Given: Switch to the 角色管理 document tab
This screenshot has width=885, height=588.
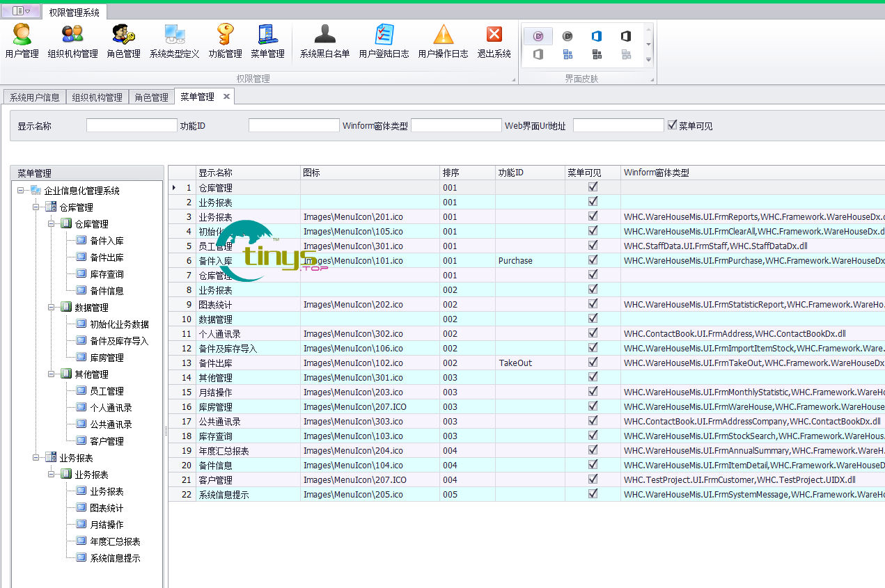Looking at the screenshot, I should coord(152,97).
